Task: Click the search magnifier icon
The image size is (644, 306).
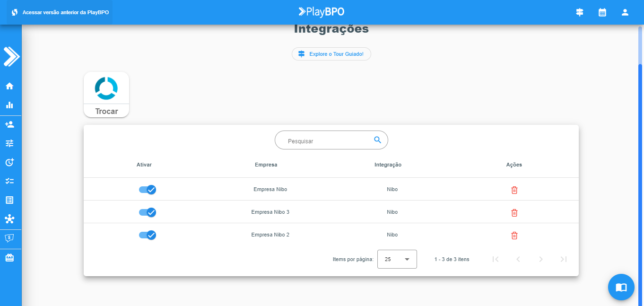Action: 377,140
